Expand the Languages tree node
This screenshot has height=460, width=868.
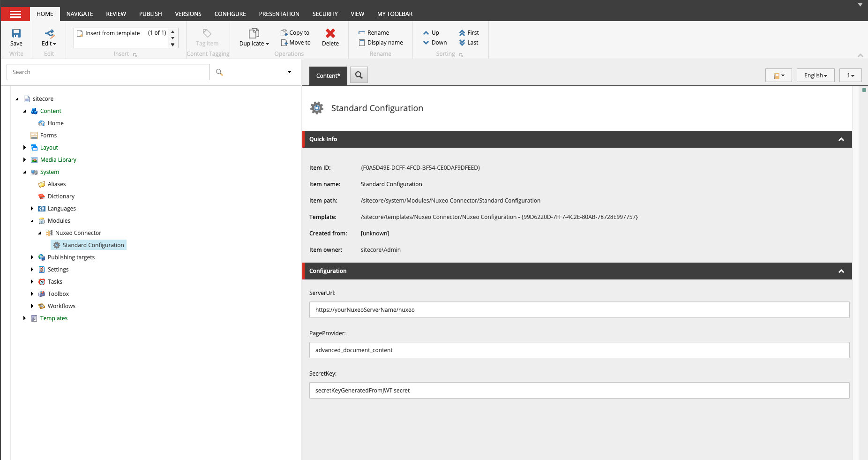pos(32,209)
